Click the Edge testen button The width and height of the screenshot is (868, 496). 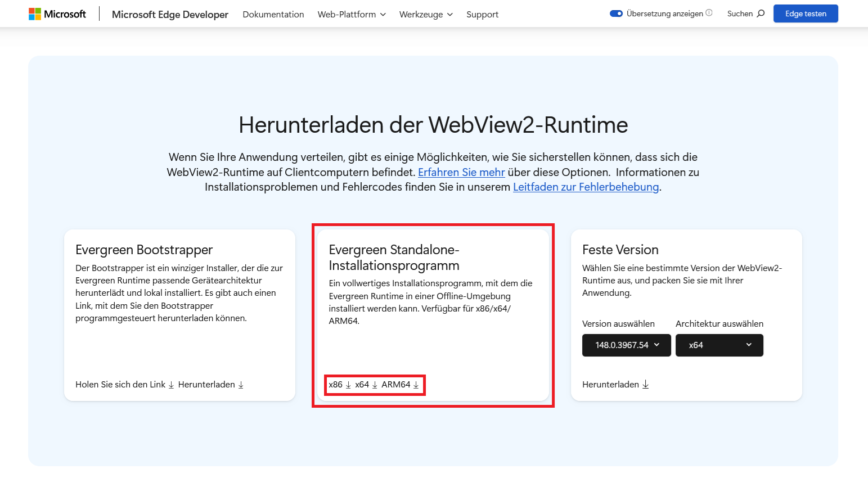806,13
